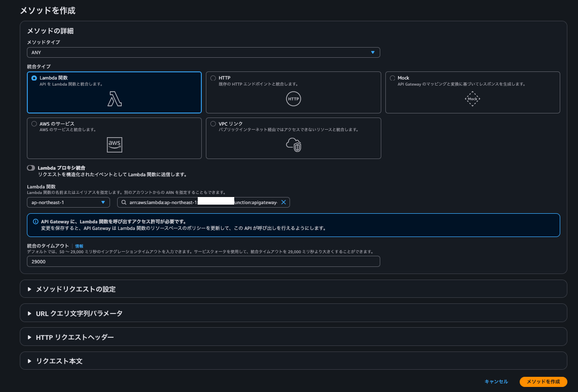Click the HTTP card description text
The image size is (578, 392).
[x=259, y=84]
